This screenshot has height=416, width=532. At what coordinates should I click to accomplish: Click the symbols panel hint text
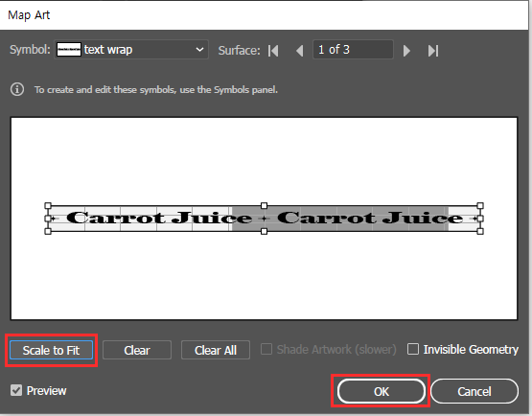156,89
